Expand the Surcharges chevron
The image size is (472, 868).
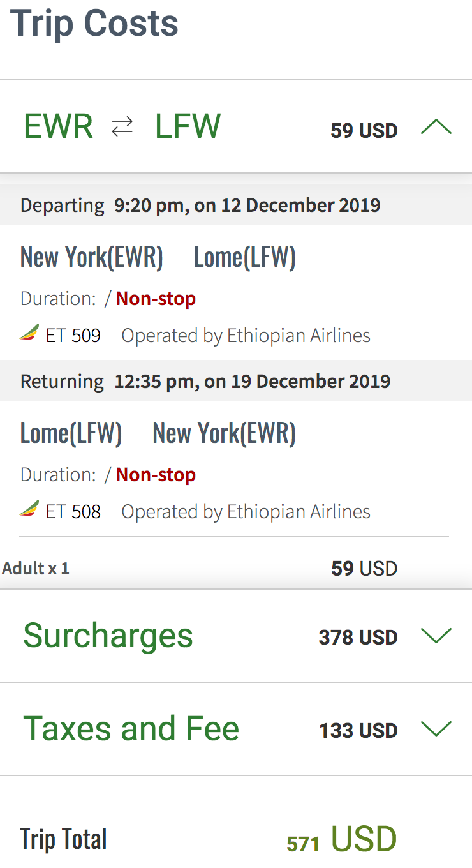436,636
